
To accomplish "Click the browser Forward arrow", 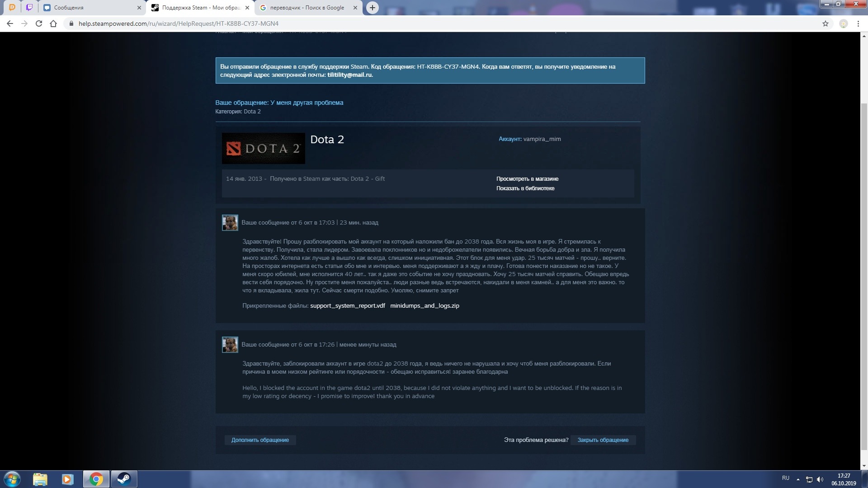I will pos(24,23).
